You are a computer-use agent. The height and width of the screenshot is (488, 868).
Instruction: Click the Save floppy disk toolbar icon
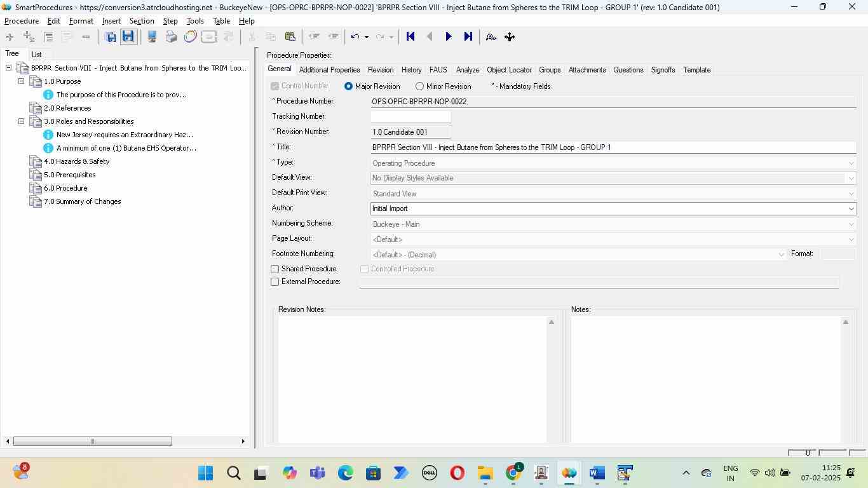(128, 37)
